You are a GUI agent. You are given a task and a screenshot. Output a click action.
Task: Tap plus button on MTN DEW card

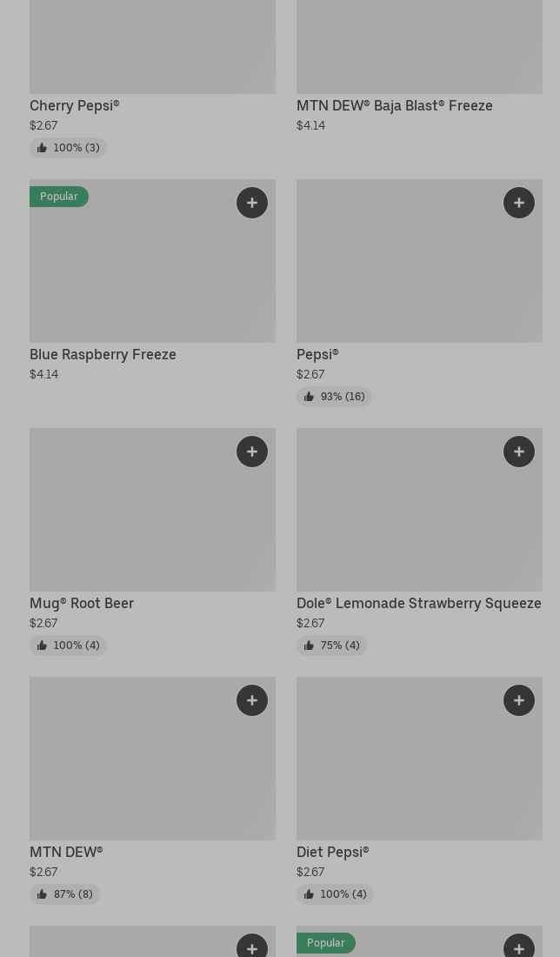point(252,700)
